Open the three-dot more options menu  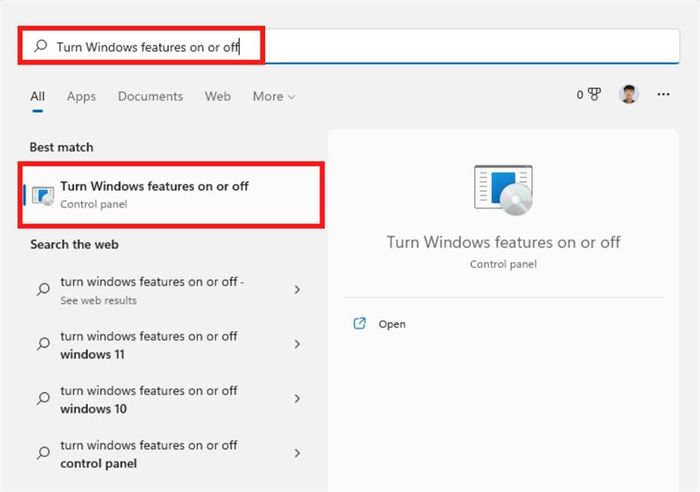[663, 95]
